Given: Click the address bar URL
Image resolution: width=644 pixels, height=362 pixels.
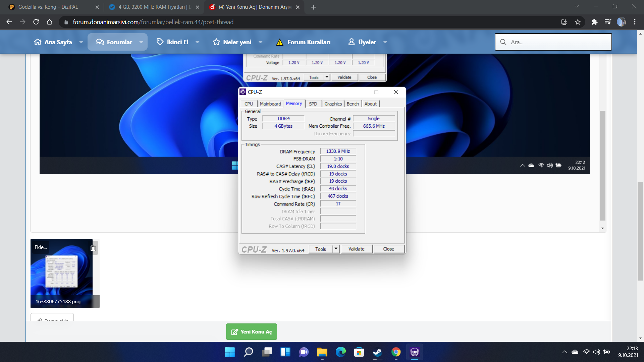Looking at the screenshot, I should 153,22.
